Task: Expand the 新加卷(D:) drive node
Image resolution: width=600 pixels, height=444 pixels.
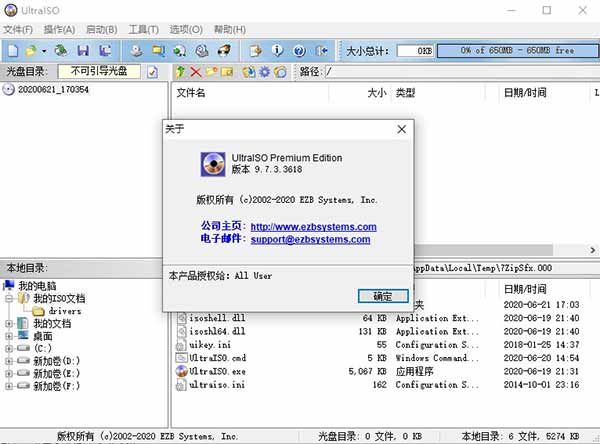Action: [x=9, y=361]
